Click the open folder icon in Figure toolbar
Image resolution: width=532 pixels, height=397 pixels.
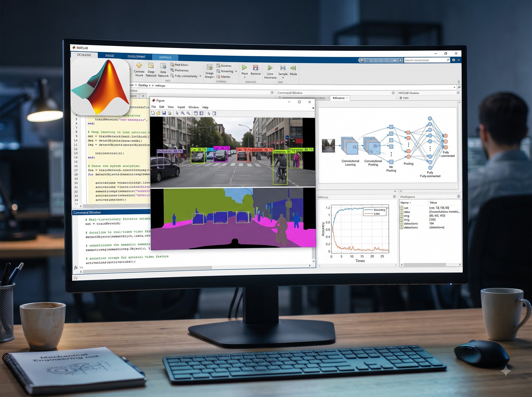tap(158, 113)
